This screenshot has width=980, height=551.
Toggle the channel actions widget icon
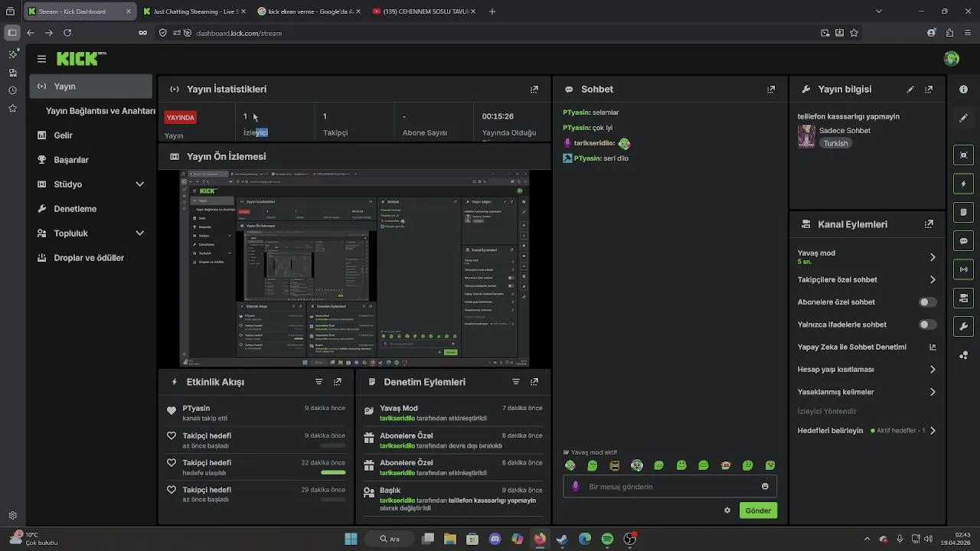[x=963, y=298]
